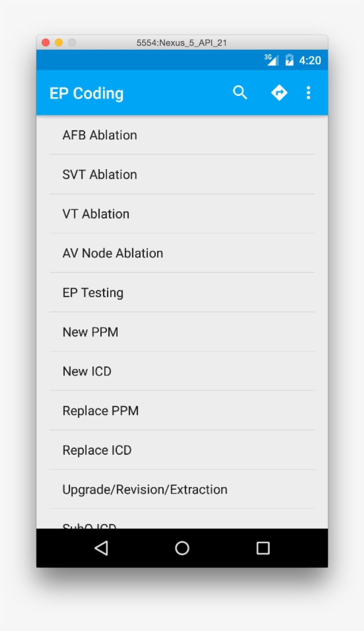The height and width of the screenshot is (631, 364).
Task: Click the emulator window title bar text
Action: tap(182, 43)
